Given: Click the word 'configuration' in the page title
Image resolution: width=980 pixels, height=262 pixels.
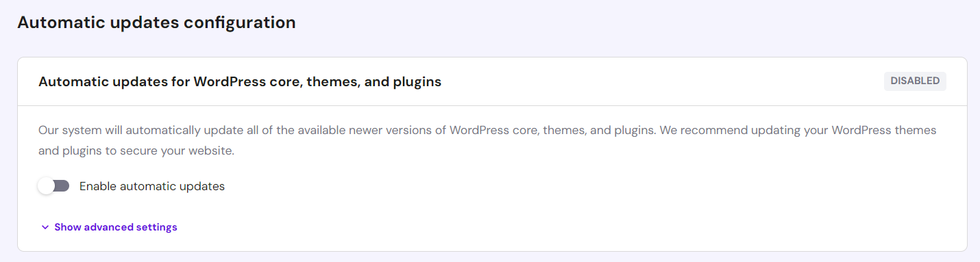Looking at the screenshot, I should (240, 23).
